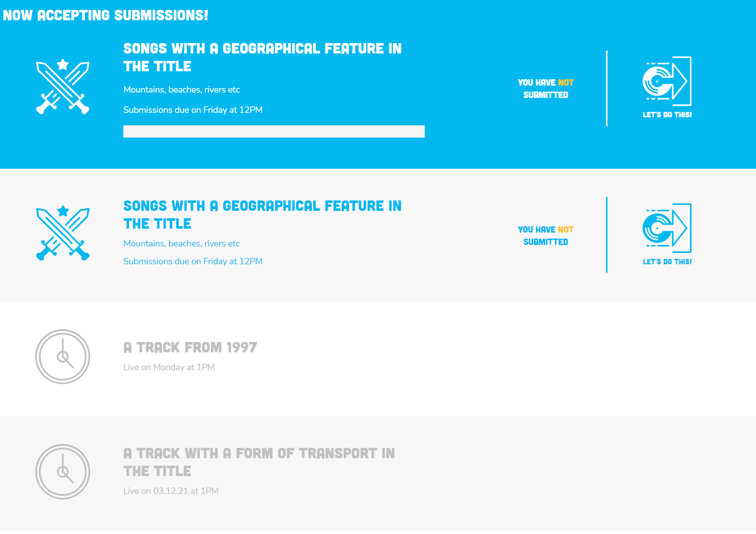Click white vinyl submit icon in blue banner

pos(667,81)
